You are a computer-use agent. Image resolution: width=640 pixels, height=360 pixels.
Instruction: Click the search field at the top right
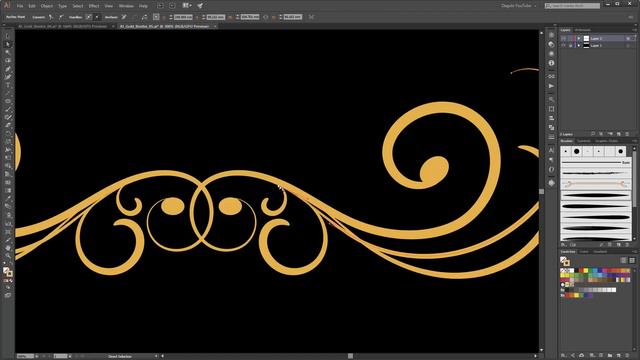pyautogui.click(x=572, y=6)
